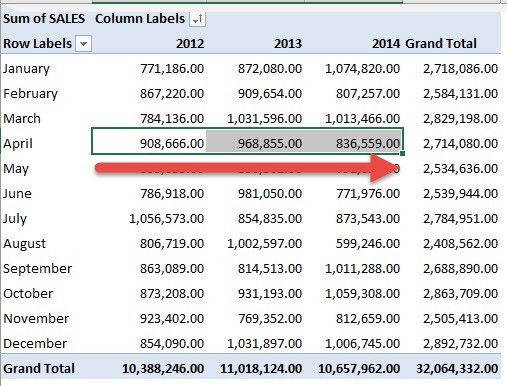Select the May row label
The width and height of the screenshot is (507, 386).
click(x=16, y=169)
